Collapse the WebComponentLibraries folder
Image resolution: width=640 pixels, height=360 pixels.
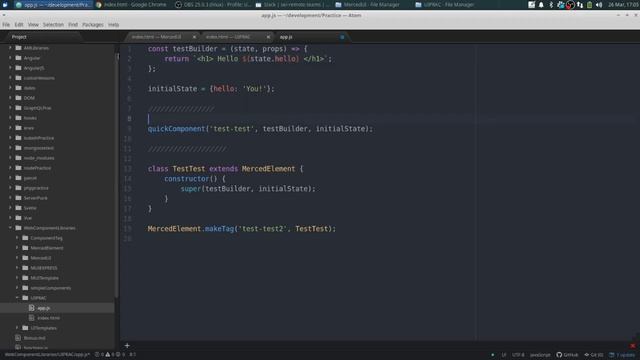(x=10, y=228)
